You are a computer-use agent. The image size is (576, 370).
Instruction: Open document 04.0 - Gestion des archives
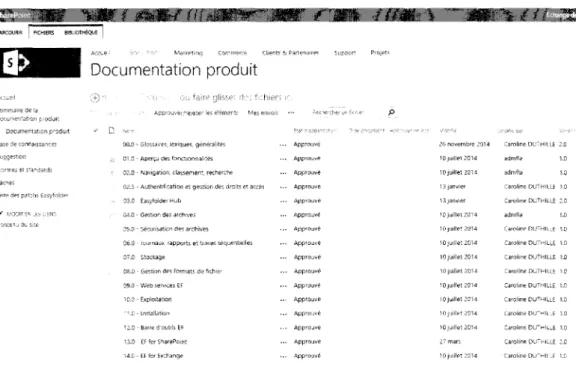[x=159, y=215]
